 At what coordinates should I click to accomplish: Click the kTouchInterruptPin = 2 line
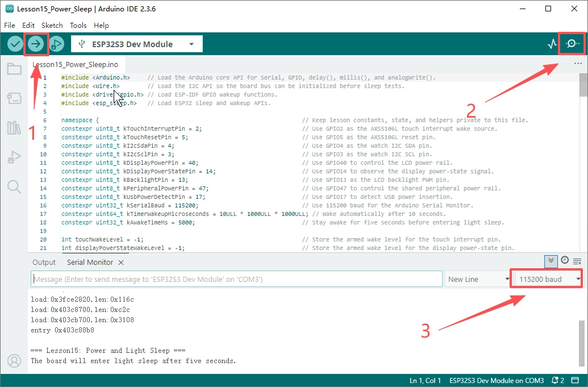[x=132, y=128]
